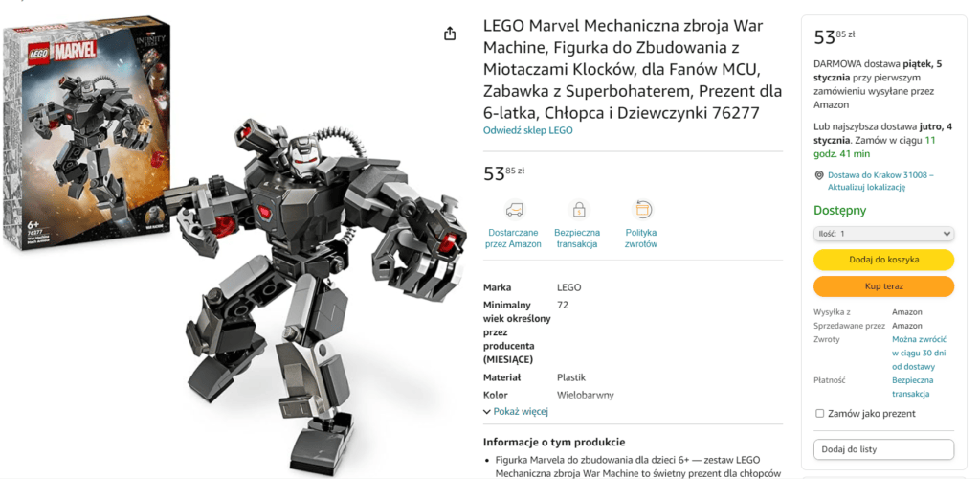This screenshot has height=479, width=980.
Task: Add item with Dodaj do koszyka button
Action: (883, 260)
